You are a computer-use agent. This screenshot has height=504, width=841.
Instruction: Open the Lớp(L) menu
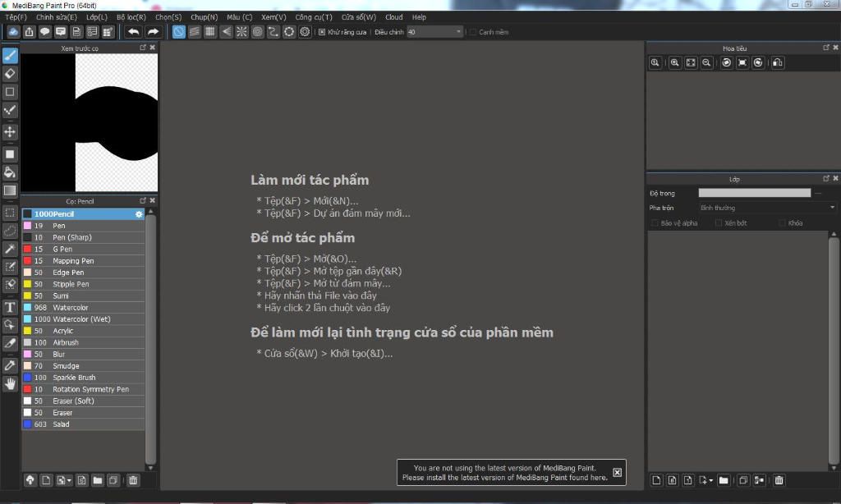[97, 17]
